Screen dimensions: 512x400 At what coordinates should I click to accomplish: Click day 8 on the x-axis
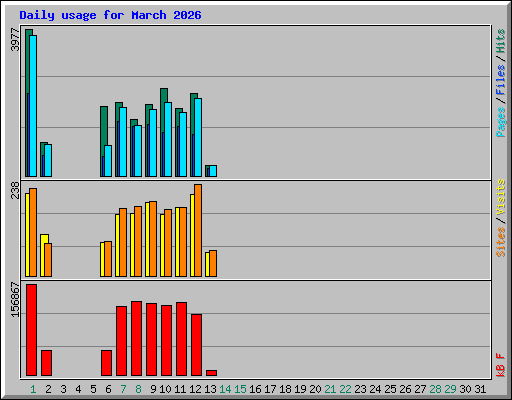138,389
